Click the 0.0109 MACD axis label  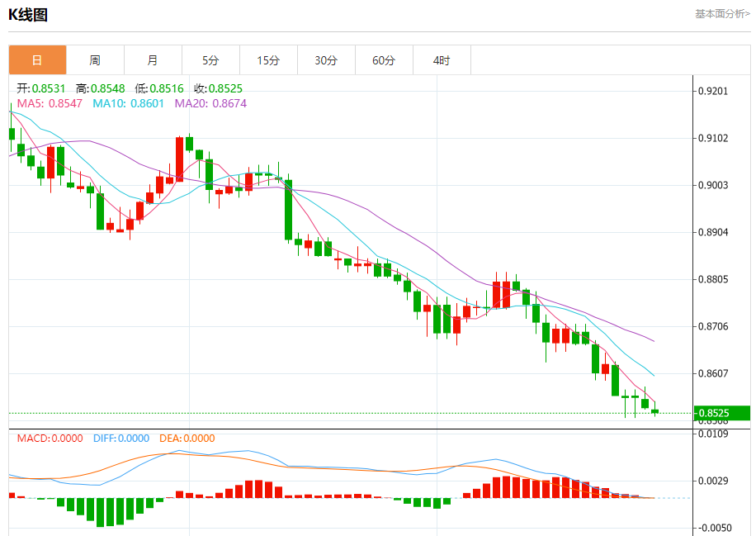point(713,434)
